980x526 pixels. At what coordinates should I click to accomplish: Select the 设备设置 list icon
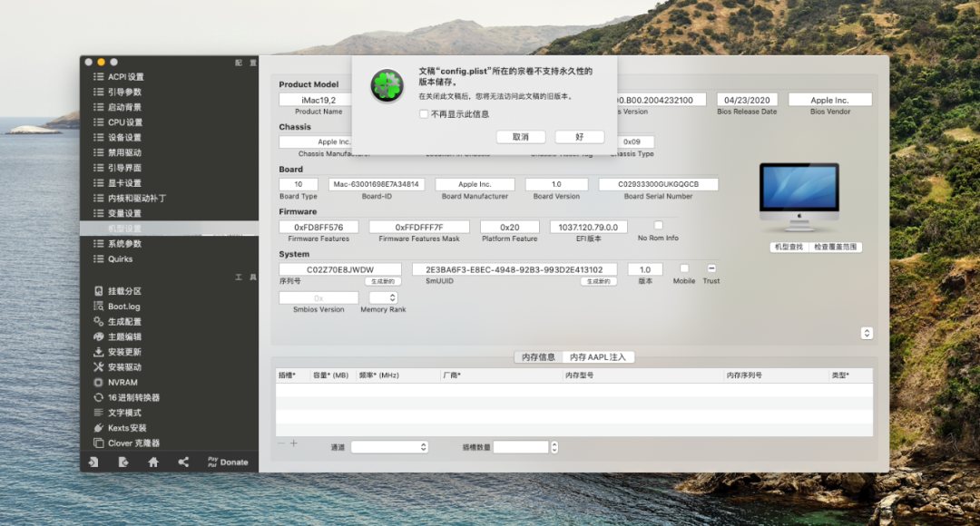(98, 138)
